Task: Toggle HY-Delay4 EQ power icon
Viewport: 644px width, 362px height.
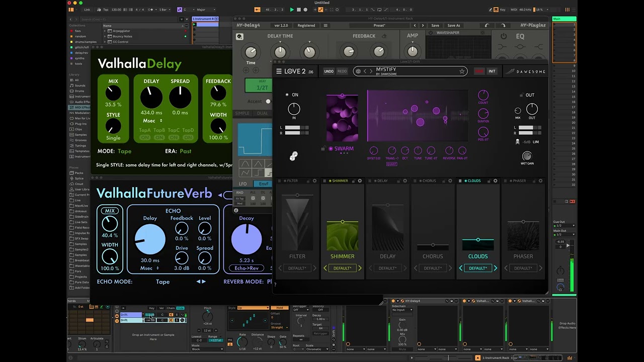Action: pos(504,36)
